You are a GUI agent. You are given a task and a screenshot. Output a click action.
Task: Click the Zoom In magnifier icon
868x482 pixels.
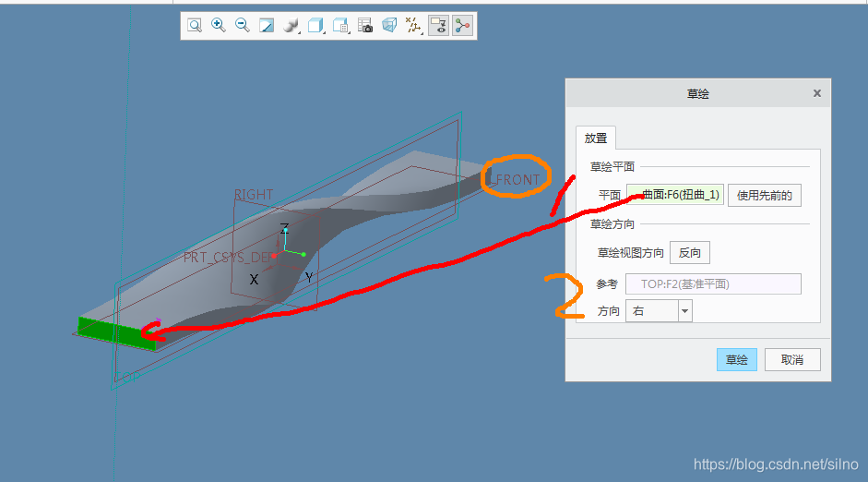[219, 26]
